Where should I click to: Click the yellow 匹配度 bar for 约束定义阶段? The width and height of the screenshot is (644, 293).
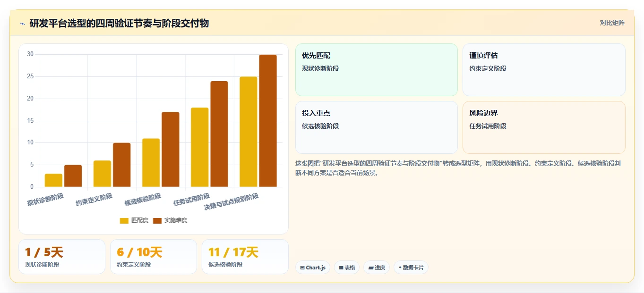pos(102,174)
